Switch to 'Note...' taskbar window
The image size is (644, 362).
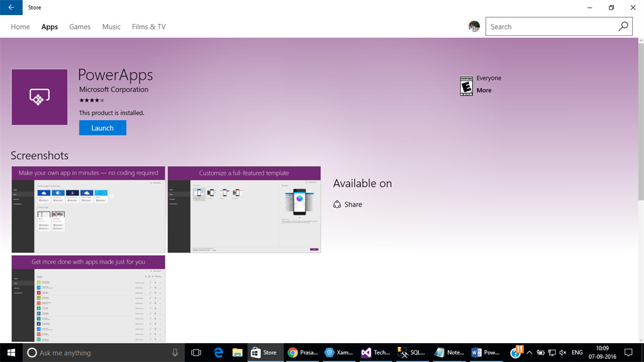click(x=449, y=353)
